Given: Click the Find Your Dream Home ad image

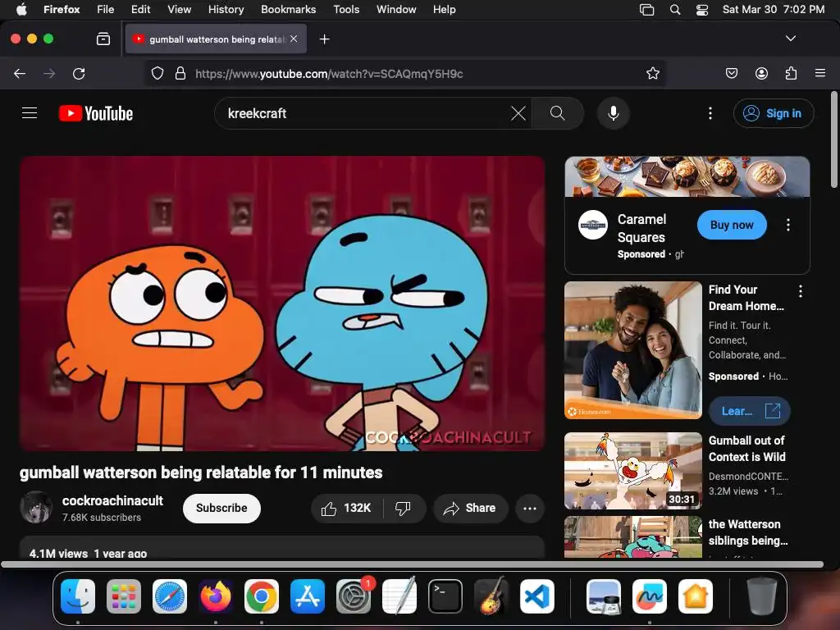Looking at the screenshot, I should (633, 349).
